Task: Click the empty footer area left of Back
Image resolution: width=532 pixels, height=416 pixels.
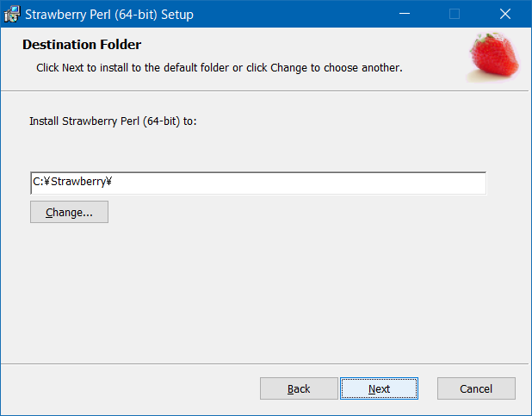Action: click(129, 388)
